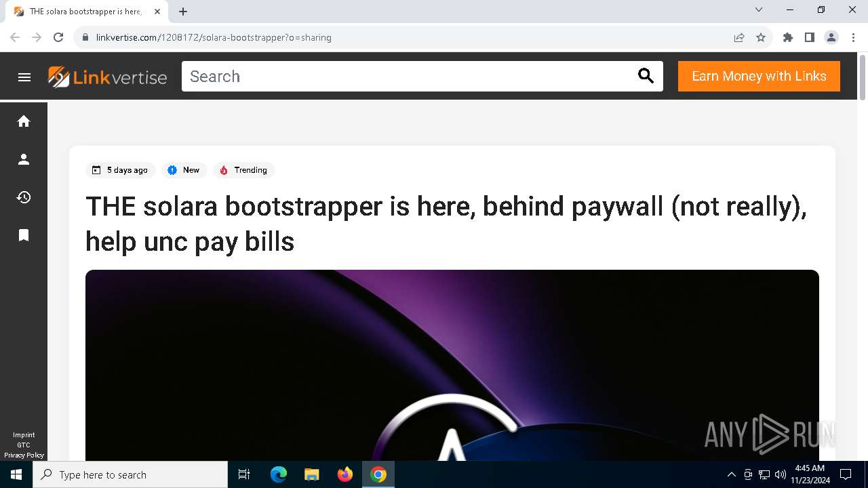Open the volume control in tray
The height and width of the screenshot is (488, 868).
point(781,474)
